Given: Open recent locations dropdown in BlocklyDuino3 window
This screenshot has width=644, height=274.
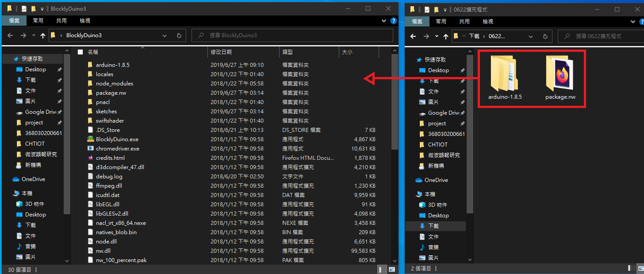Looking at the screenshot, I should [x=34, y=36].
